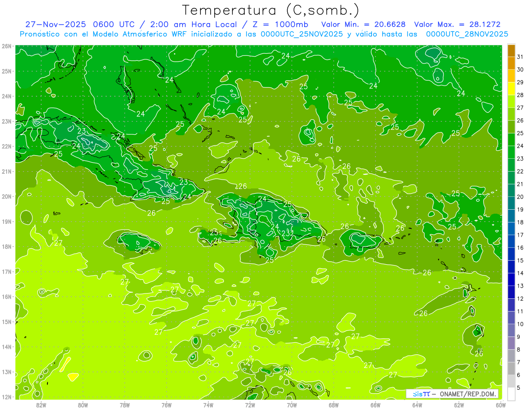The image size is (532, 411).
Task: Pick the teal colorbar swatch between 19 and 20
Action: pos(511,203)
